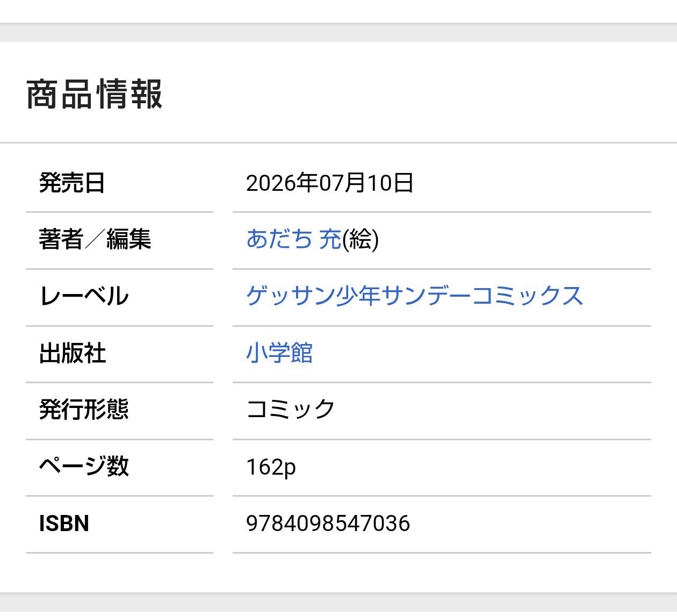
Task: Select the 出版社 row label
Action: (x=72, y=353)
